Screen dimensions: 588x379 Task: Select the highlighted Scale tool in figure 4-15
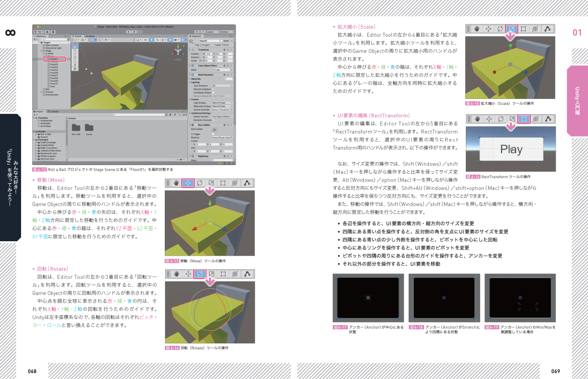click(512, 29)
